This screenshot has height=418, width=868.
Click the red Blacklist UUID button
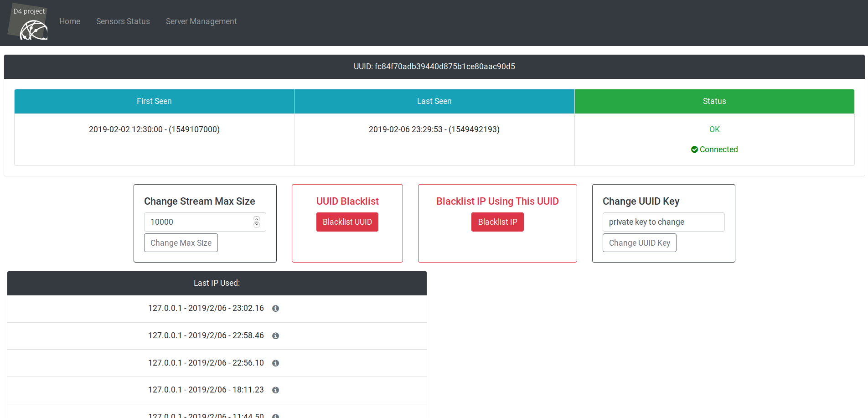click(x=347, y=222)
